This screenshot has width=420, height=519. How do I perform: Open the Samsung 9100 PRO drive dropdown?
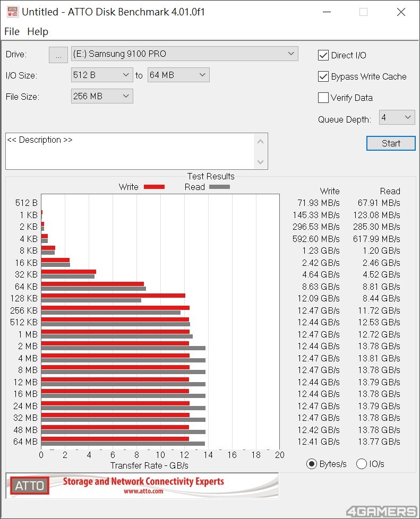pos(184,54)
